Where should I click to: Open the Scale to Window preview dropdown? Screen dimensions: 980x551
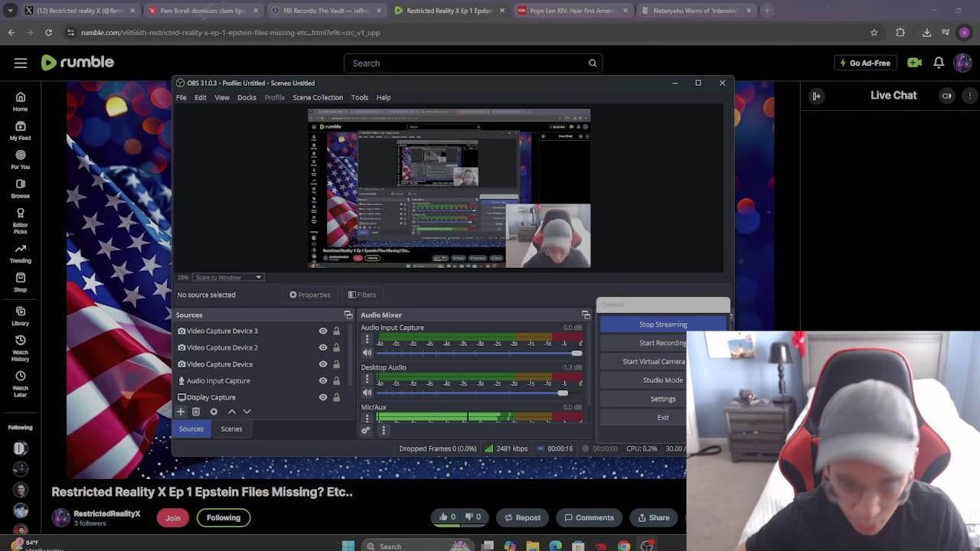(x=227, y=277)
